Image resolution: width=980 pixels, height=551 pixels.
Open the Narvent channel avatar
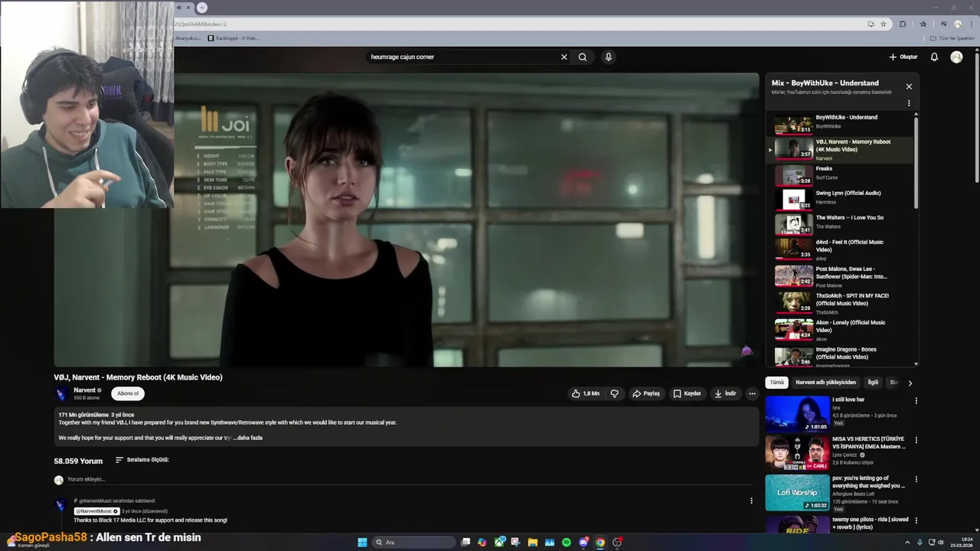pyautogui.click(x=61, y=393)
